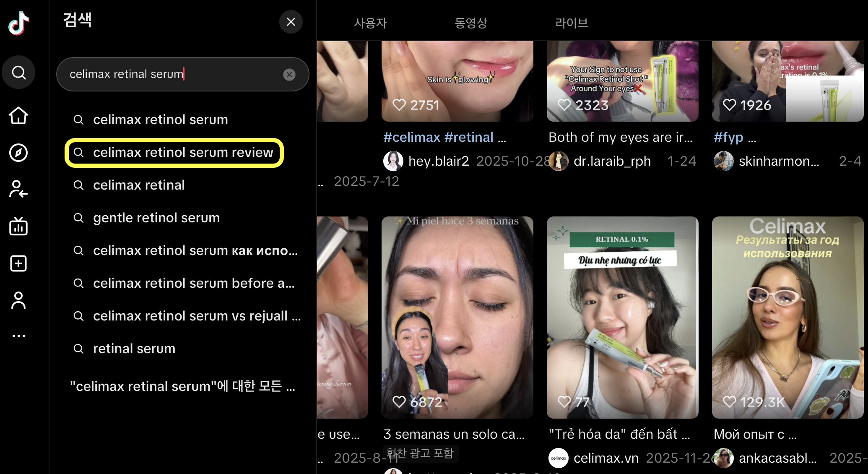Select suggestion 'celimax retinol serum'
The height and width of the screenshot is (474, 868).
click(x=183, y=120)
